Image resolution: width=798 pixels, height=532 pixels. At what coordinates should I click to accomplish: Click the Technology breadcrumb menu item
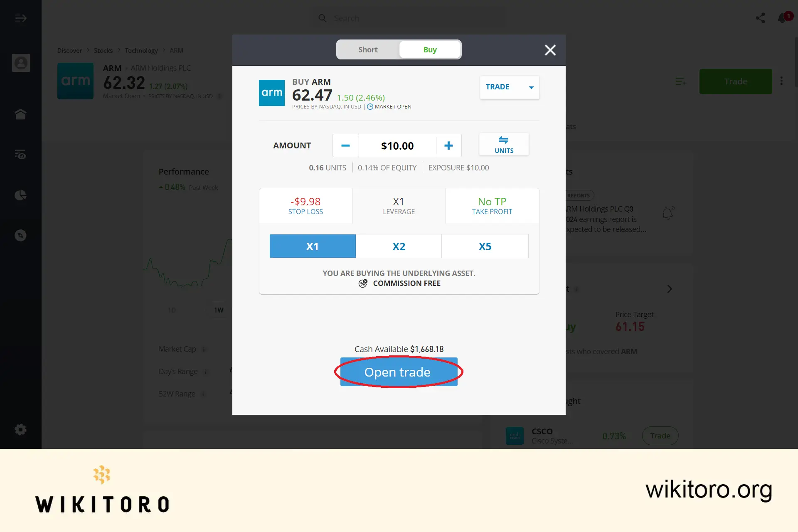(x=141, y=50)
